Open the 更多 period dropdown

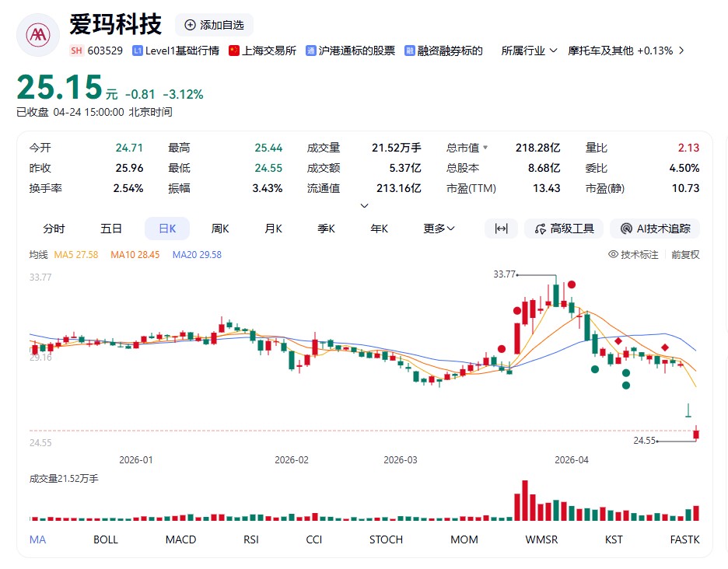439,229
